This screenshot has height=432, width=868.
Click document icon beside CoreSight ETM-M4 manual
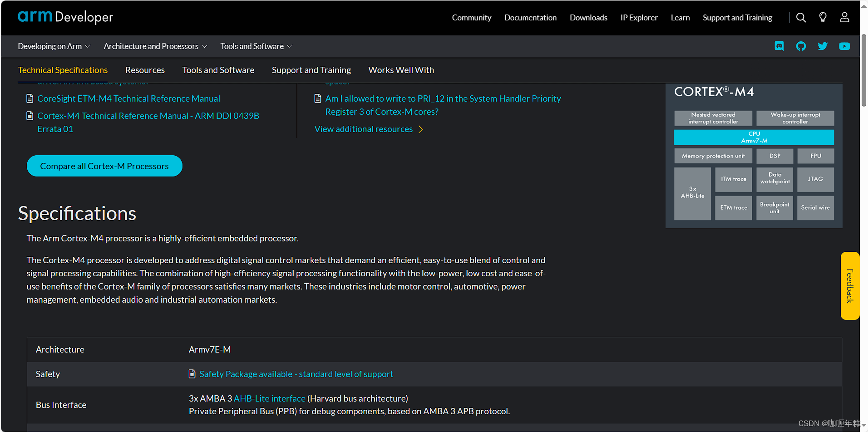click(x=30, y=98)
